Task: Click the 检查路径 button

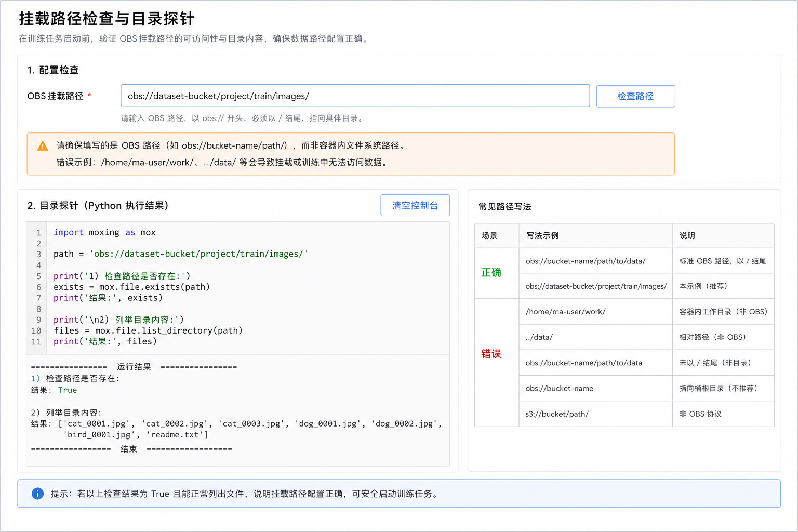Action: 635,96
